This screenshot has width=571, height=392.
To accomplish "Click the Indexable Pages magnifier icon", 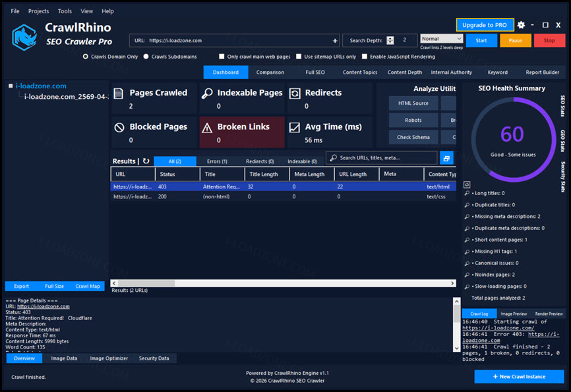I will click(207, 94).
